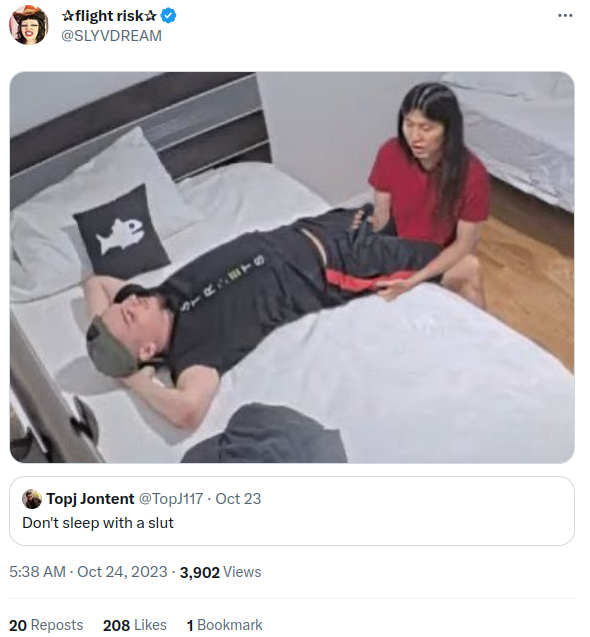Image resolution: width=590 pixels, height=637 pixels.
Task: Open Topj Jontent's small avatar
Action: tap(32, 499)
